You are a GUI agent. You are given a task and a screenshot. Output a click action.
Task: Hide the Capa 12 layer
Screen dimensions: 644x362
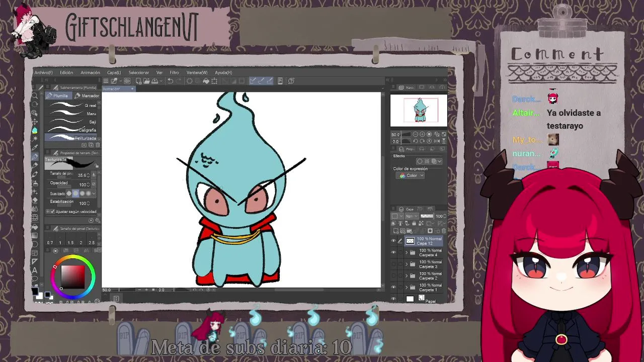click(x=393, y=241)
